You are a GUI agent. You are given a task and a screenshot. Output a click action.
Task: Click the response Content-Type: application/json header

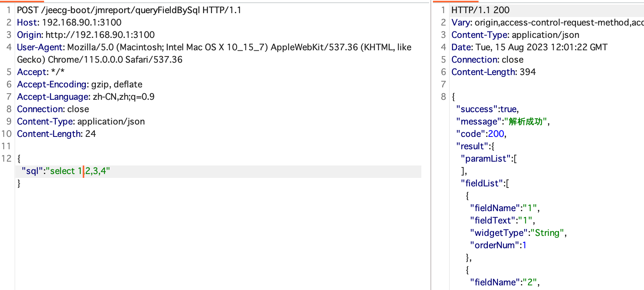[x=515, y=35]
